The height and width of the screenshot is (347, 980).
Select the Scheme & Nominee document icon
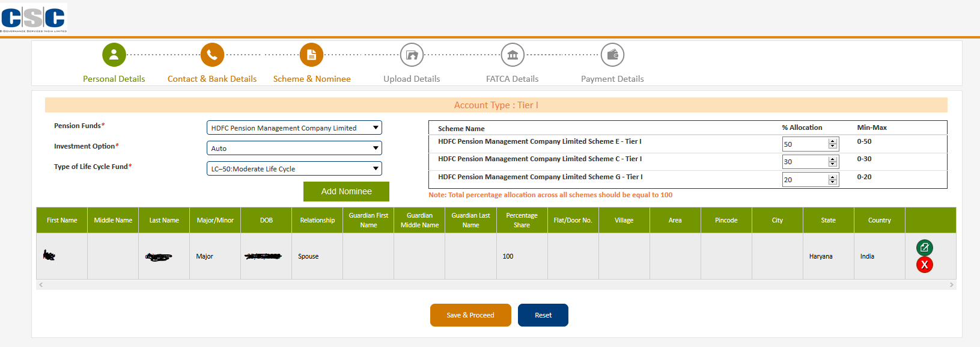pos(311,55)
